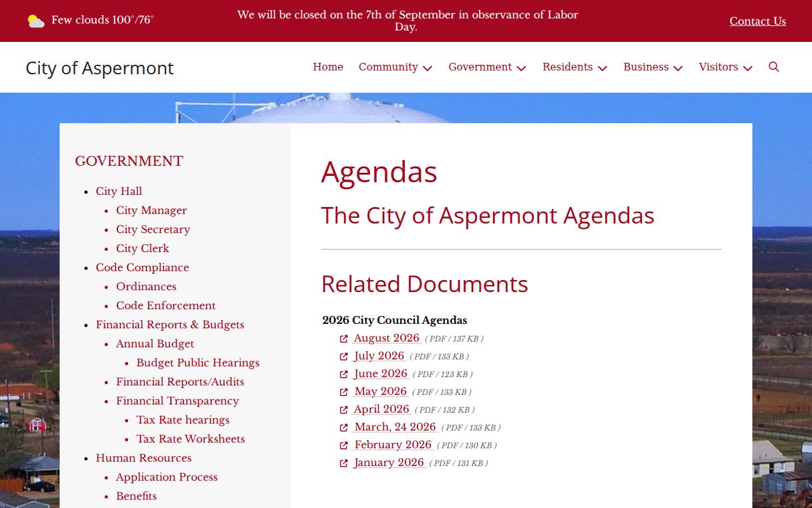This screenshot has width=812, height=508.
Task: Visit the Code Enforcement page
Action: (166, 305)
